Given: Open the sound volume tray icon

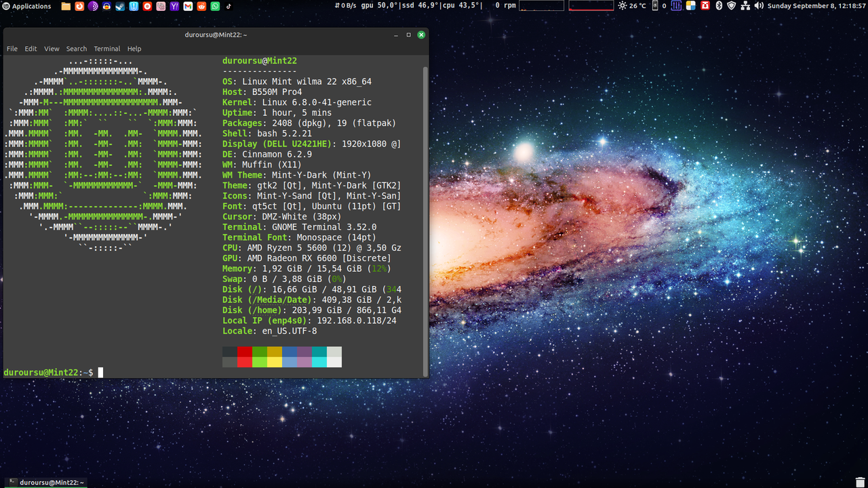Looking at the screenshot, I should [x=759, y=5].
